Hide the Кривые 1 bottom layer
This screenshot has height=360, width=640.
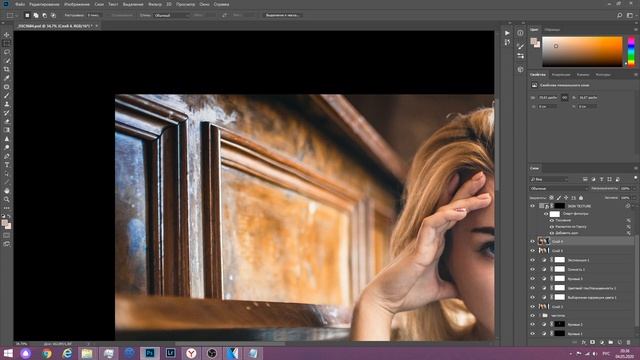pyautogui.click(x=532, y=333)
